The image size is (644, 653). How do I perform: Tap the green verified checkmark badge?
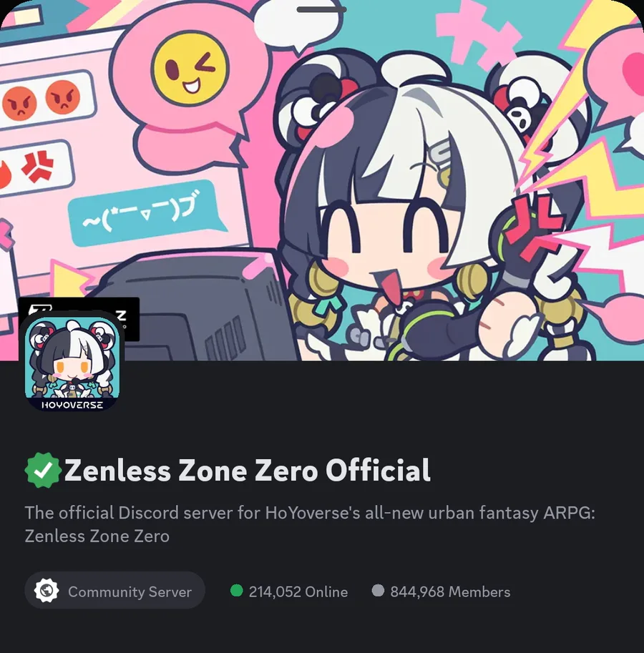click(42, 470)
